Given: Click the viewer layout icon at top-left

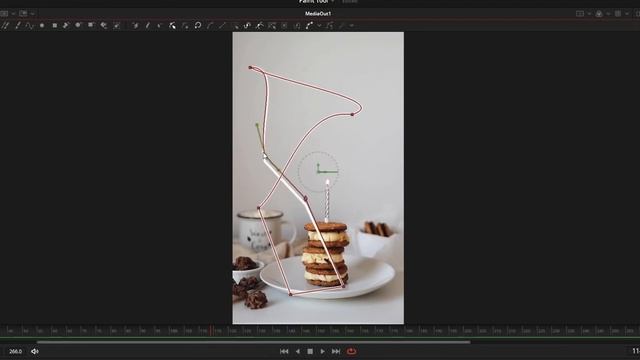Looking at the screenshot, I should [4, 13].
